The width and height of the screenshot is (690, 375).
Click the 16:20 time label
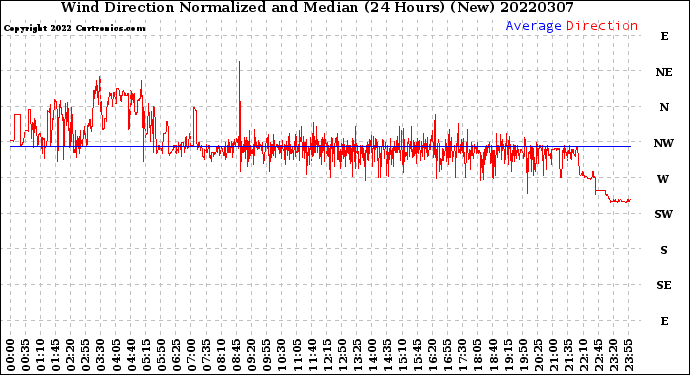[433, 355]
